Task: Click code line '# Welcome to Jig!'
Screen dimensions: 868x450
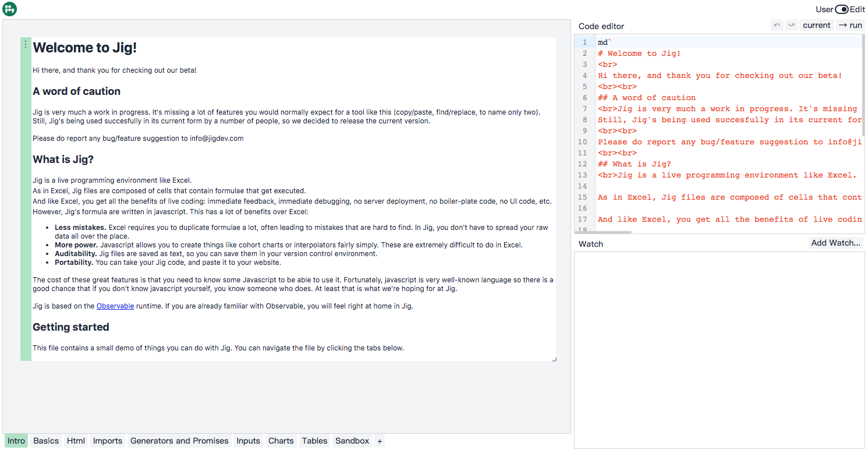Action: (639, 54)
